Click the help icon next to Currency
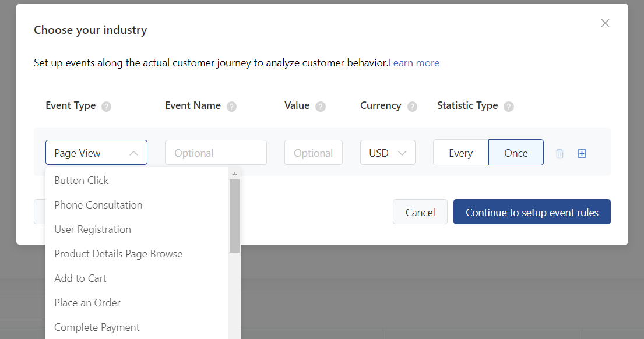 pos(412,107)
